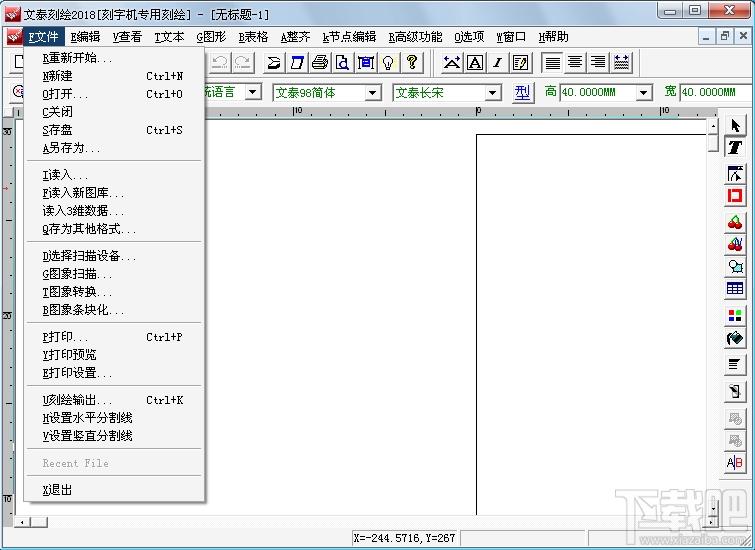The height and width of the screenshot is (550, 755).
Task: Click the blue-topped parallelogram toolbar icon
Action: (x=297, y=63)
